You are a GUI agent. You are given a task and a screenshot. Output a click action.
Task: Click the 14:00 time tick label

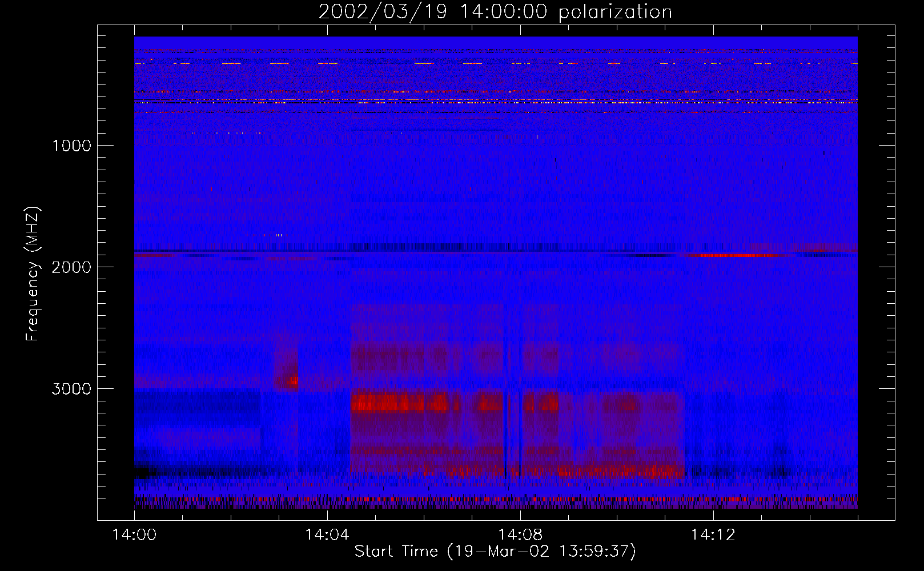click(x=134, y=535)
